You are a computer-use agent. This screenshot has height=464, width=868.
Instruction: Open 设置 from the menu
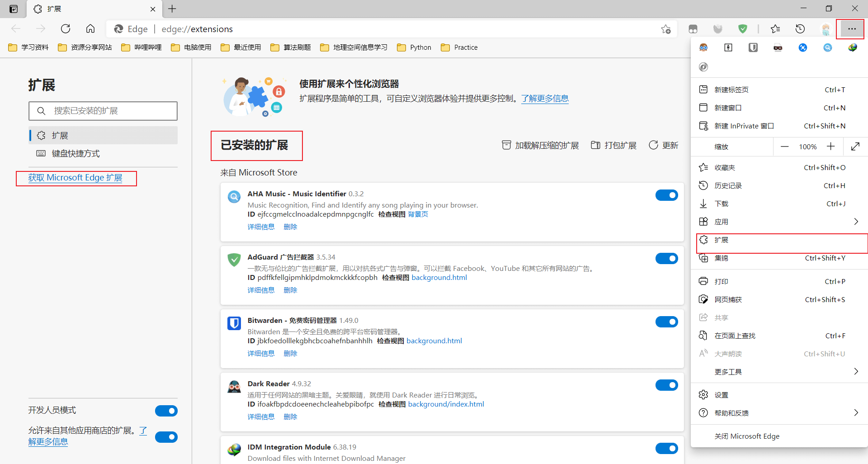click(x=779, y=395)
